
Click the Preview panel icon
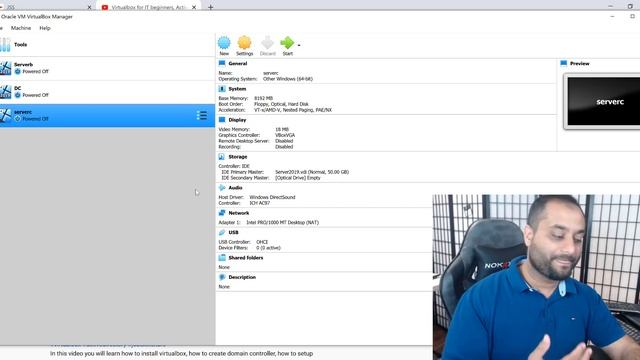tap(564, 63)
